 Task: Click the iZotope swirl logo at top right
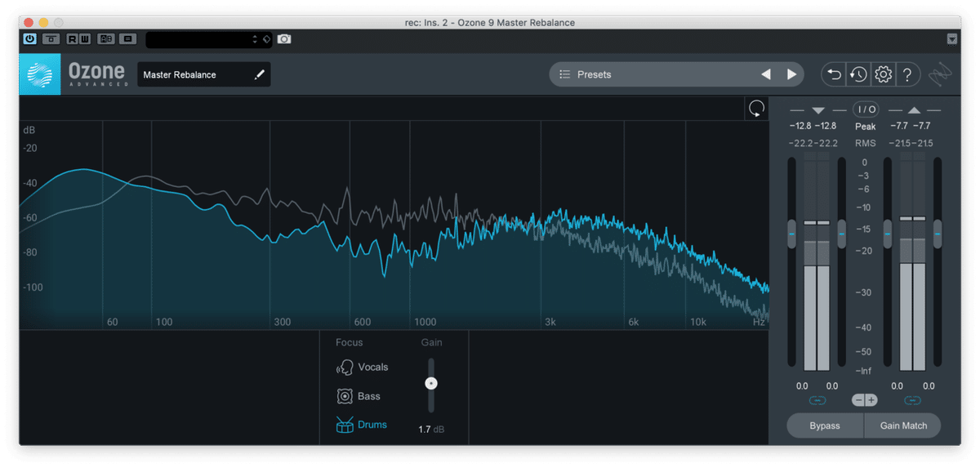[x=941, y=74]
